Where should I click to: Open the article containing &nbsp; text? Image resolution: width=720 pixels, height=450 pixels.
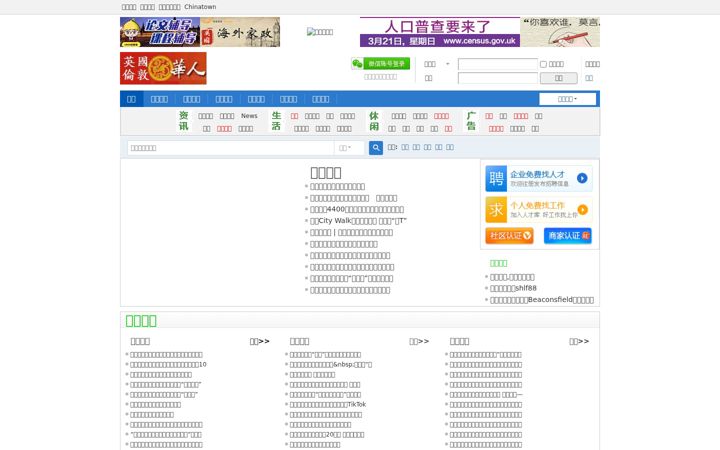pos(331,365)
